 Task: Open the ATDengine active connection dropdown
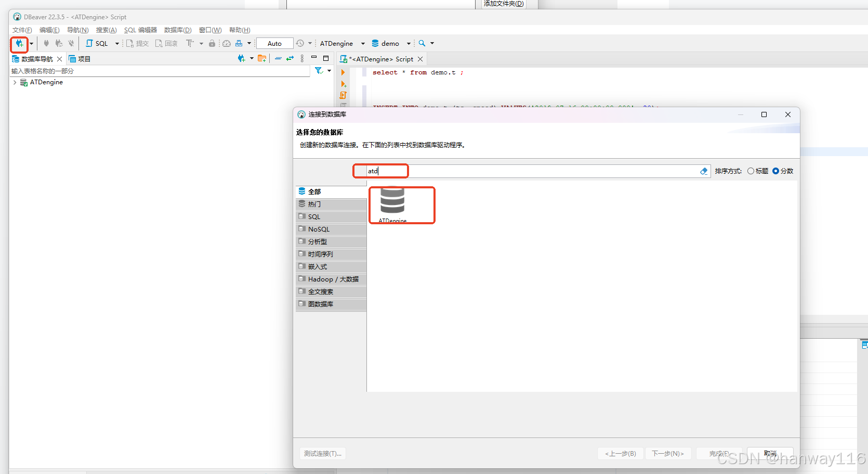[363, 44]
